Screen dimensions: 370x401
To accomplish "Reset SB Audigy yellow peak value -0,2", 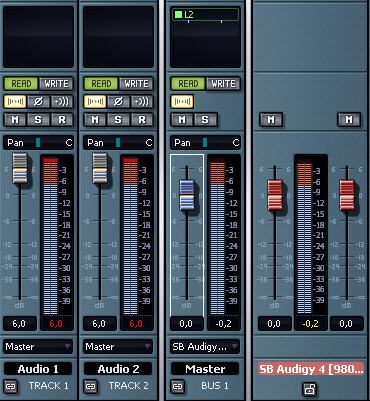I will click(x=311, y=324).
